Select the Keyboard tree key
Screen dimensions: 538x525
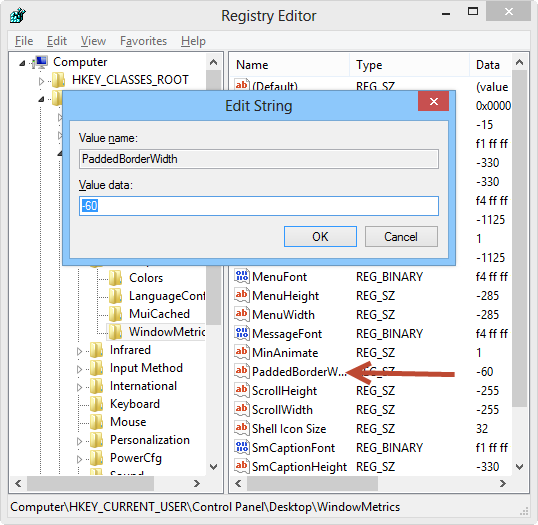(x=135, y=404)
